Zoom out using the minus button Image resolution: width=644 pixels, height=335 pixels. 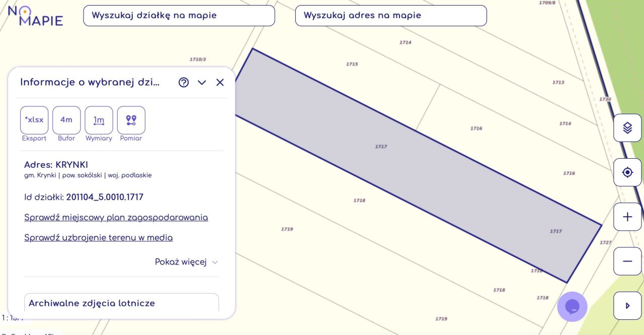[627, 261]
